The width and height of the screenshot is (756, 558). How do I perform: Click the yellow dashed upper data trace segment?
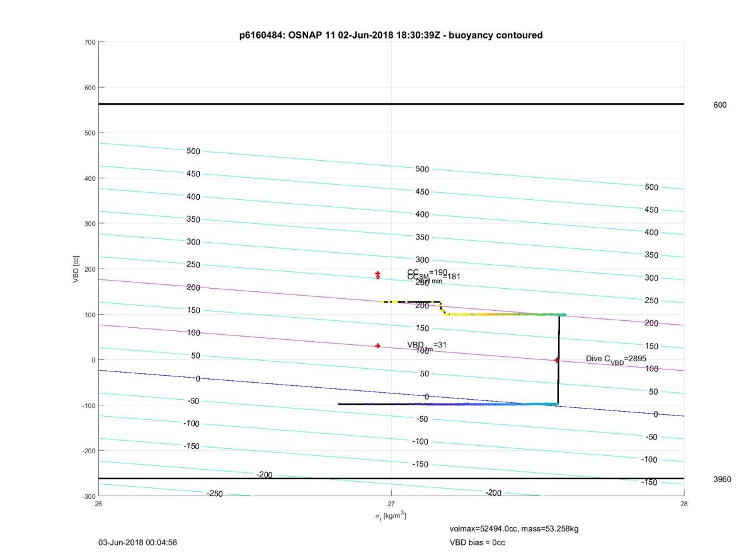pyautogui.click(x=411, y=302)
